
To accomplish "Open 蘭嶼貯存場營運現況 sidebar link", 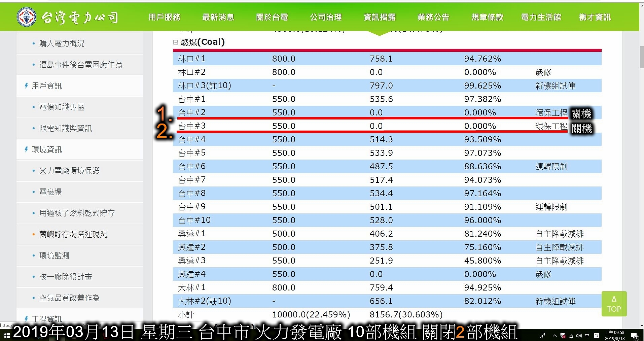I will click(73, 234).
